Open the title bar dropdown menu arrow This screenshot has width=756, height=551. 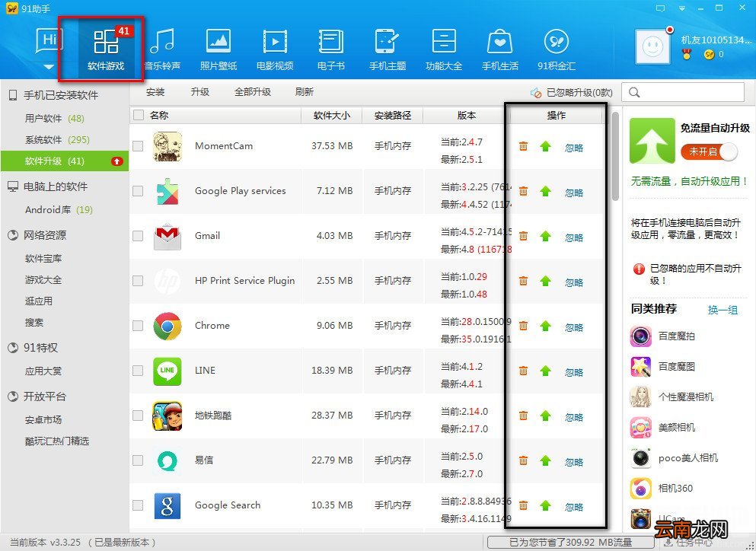pos(682,8)
